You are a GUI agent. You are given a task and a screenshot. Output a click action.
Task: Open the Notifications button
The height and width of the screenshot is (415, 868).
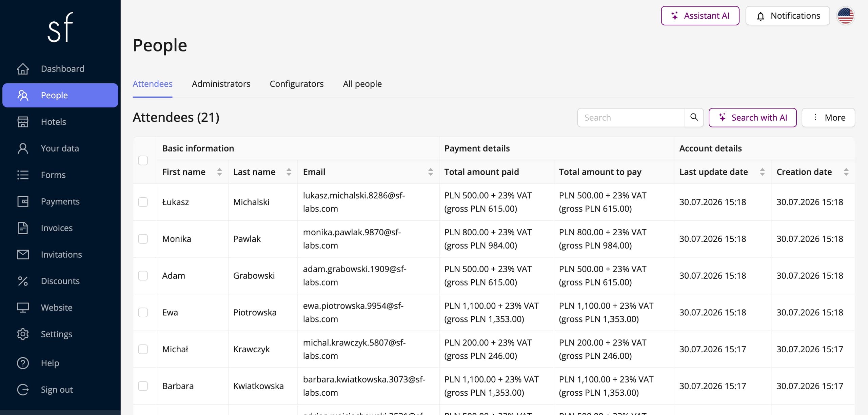coord(788,16)
